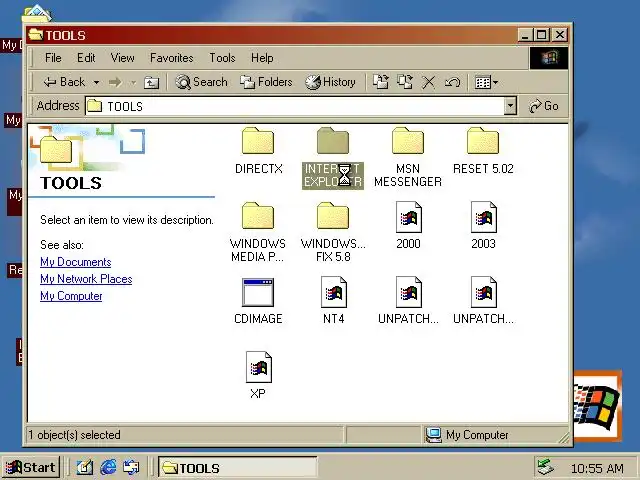
Task: Follow the My Network Places link
Action: (86, 279)
